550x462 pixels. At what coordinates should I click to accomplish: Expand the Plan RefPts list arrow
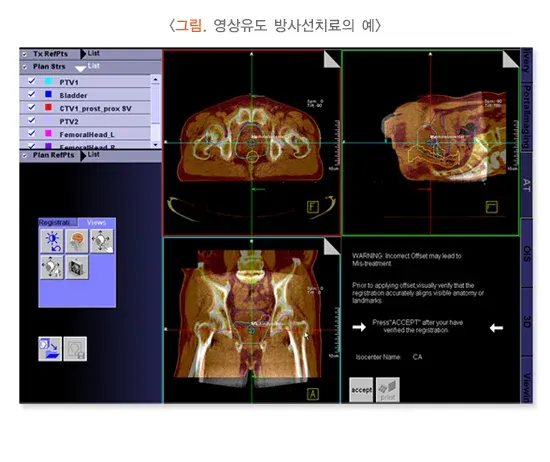(x=83, y=156)
